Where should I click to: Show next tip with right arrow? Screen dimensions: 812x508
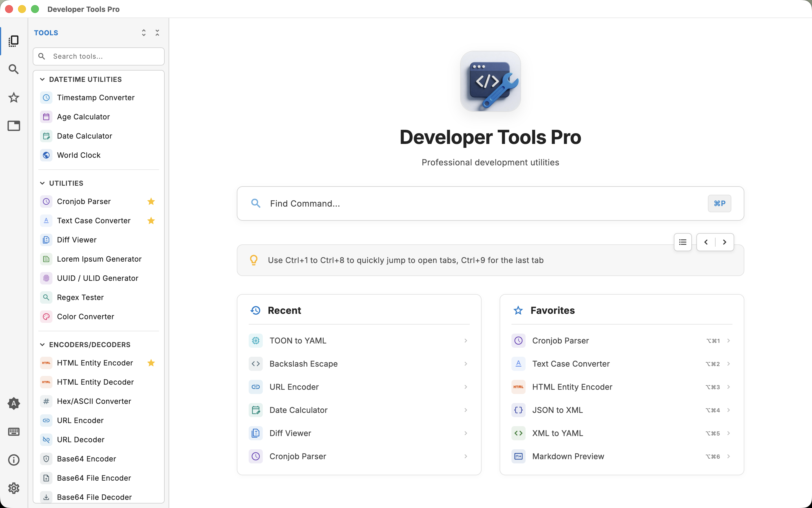(724, 242)
